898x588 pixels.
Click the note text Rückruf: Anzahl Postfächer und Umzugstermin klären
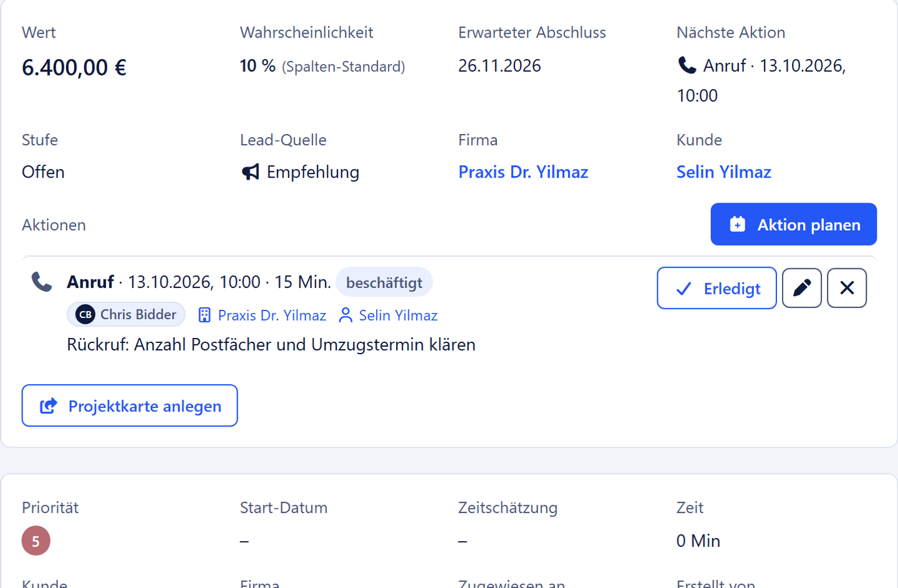[x=271, y=345]
